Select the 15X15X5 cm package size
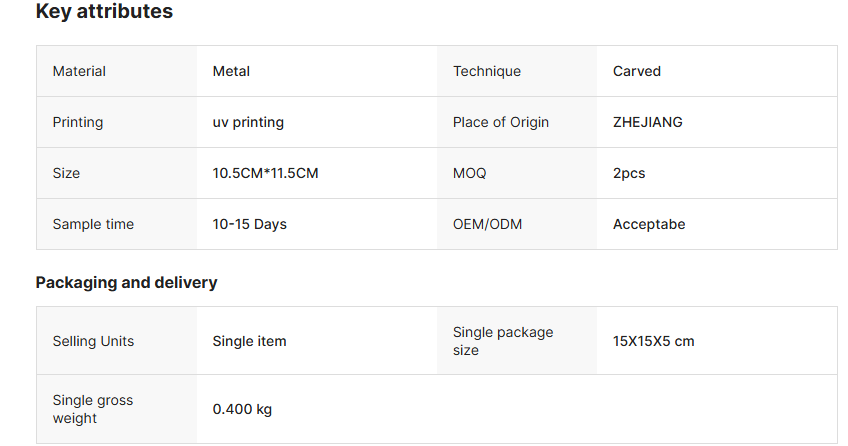Image resolution: width=848 pixels, height=446 pixels. pos(653,341)
